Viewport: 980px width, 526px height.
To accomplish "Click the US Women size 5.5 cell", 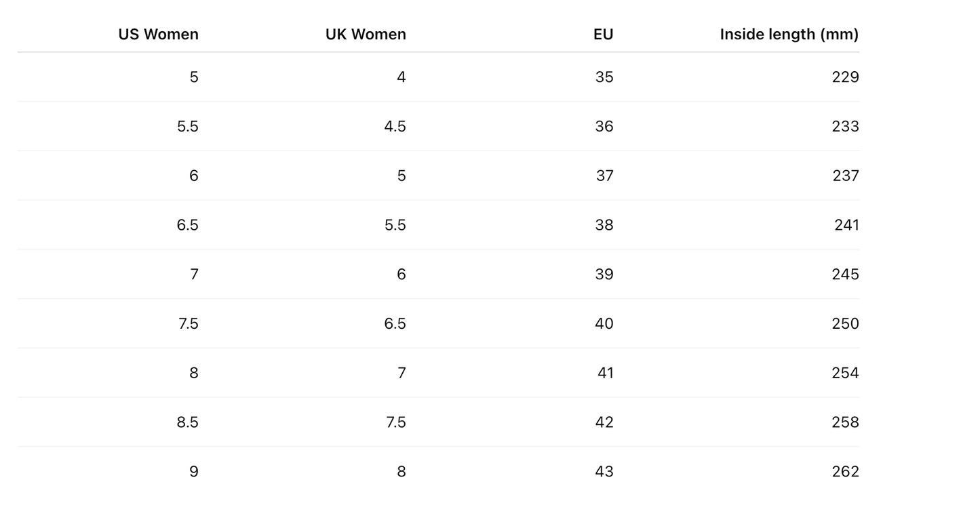I will coord(188,127).
